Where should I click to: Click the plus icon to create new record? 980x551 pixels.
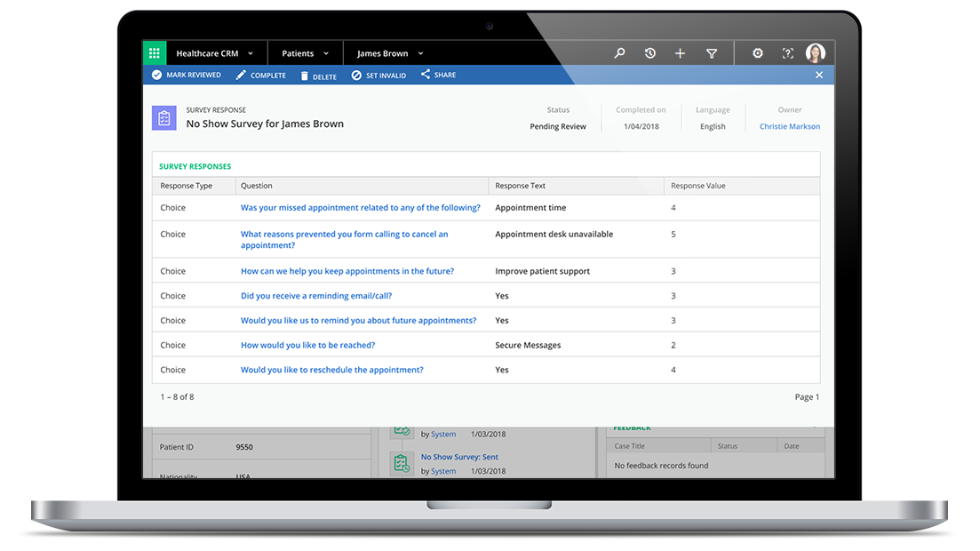(x=680, y=53)
